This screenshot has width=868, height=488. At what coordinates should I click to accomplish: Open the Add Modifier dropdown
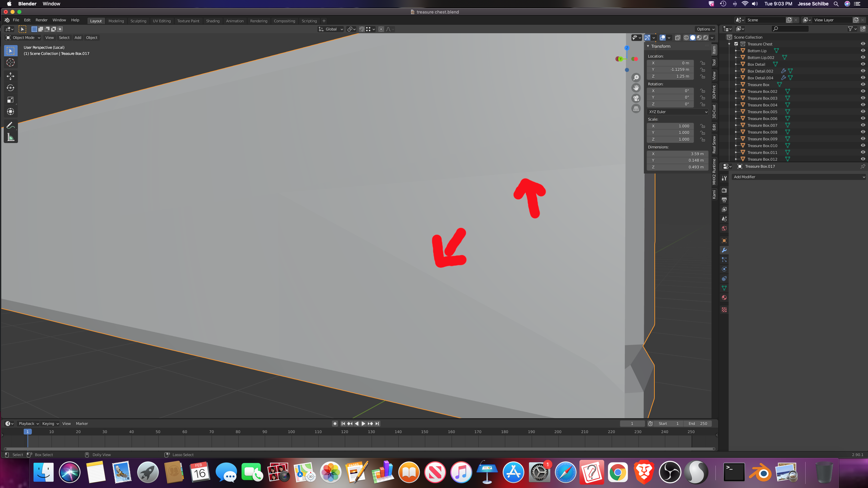pyautogui.click(x=798, y=177)
